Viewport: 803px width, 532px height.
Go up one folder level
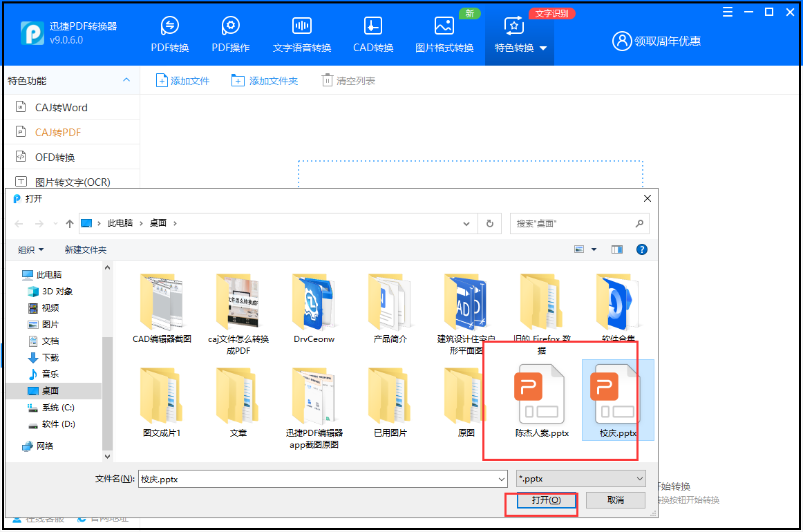[70, 224]
